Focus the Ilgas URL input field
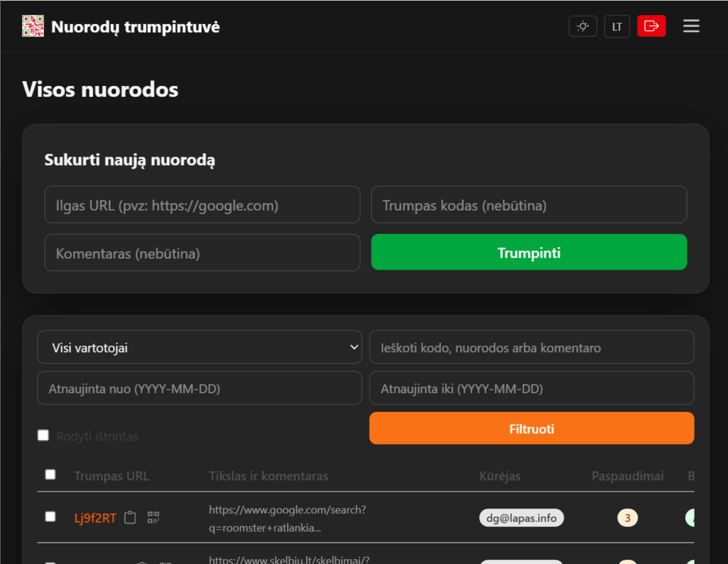Image resolution: width=728 pixels, height=564 pixels. click(202, 205)
